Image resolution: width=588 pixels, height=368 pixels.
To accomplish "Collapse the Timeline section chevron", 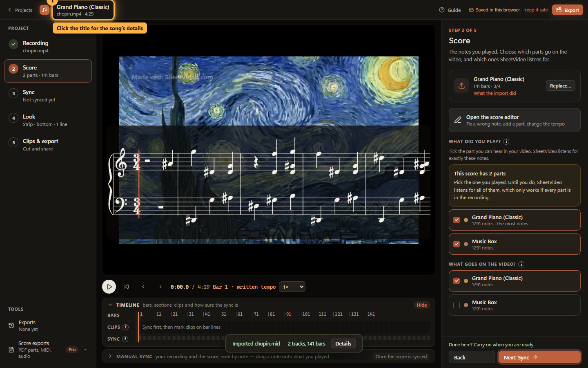I will (x=110, y=305).
